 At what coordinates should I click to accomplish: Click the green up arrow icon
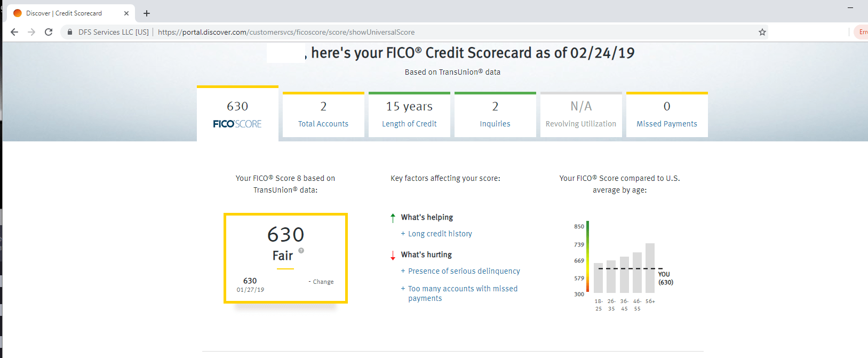393,218
